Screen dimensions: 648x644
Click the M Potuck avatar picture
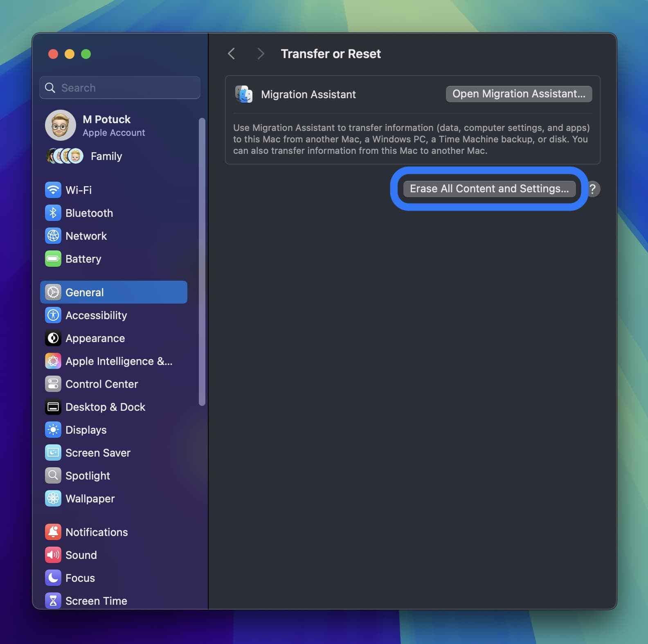pyautogui.click(x=60, y=125)
